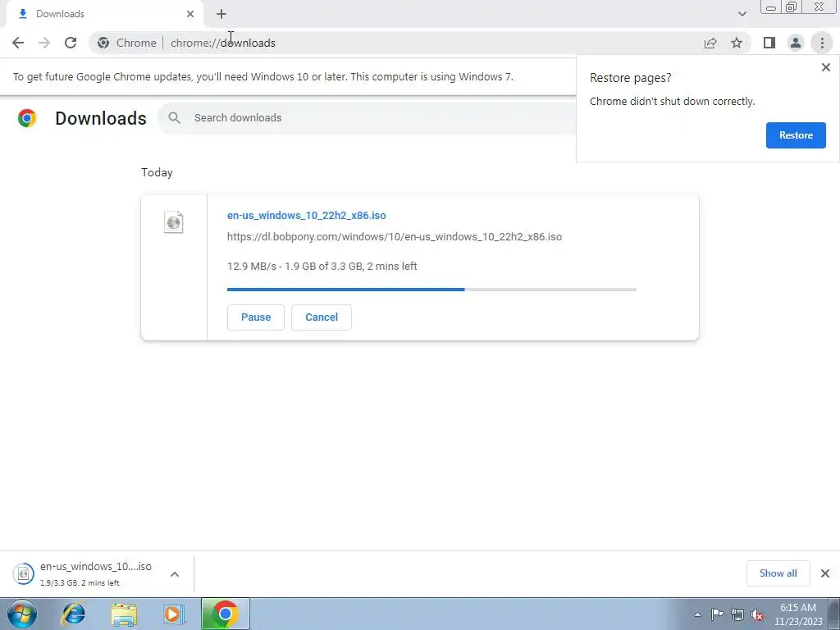Bookmark this page with the star icon

pos(737,43)
